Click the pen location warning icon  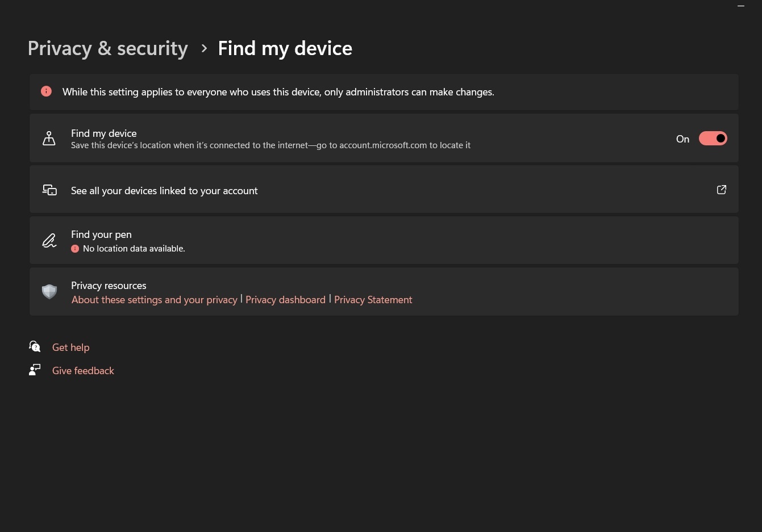click(x=75, y=249)
